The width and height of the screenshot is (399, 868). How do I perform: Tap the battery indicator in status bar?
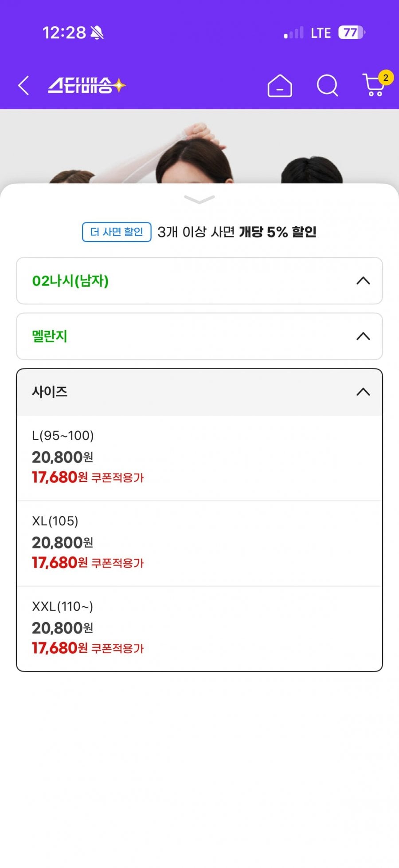point(352,32)
